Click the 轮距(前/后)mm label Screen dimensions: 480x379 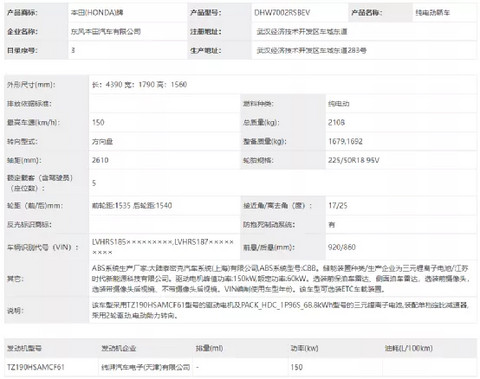tap(35, 206)
